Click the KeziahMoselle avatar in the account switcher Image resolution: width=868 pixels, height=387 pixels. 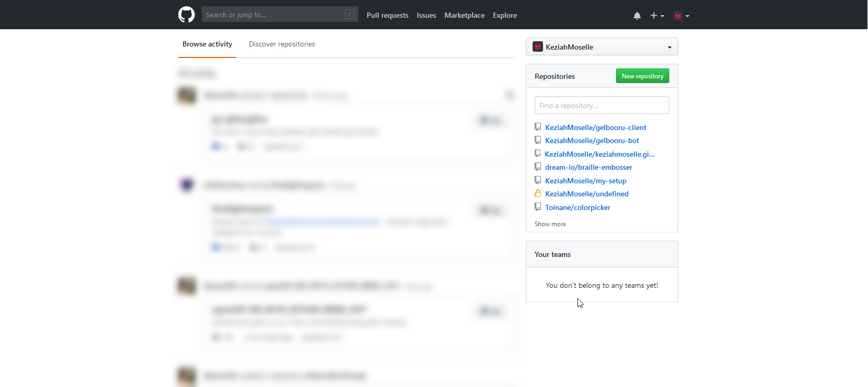[x=538, y=46]
